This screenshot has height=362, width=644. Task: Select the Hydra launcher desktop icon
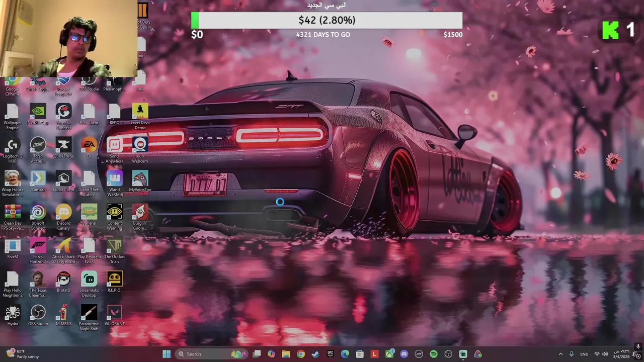click(13, 316)
